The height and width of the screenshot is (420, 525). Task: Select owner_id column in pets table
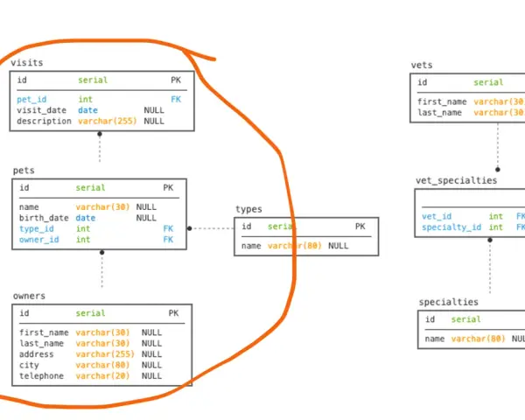[x=38, y=240]
